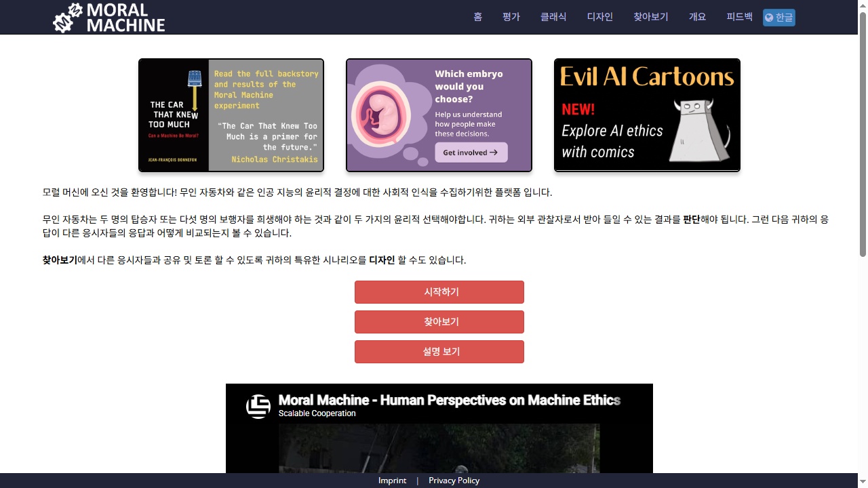Screen dimensions: 868x488
Task: Select 찾아보기 in the top navigation
Action: pyautogui.click(x=651, y=17)
